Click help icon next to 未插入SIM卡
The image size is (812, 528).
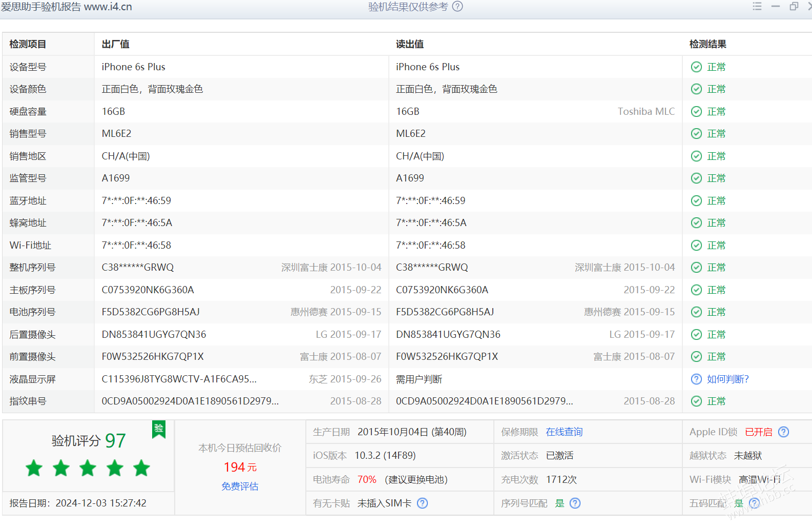click(422, 503)
